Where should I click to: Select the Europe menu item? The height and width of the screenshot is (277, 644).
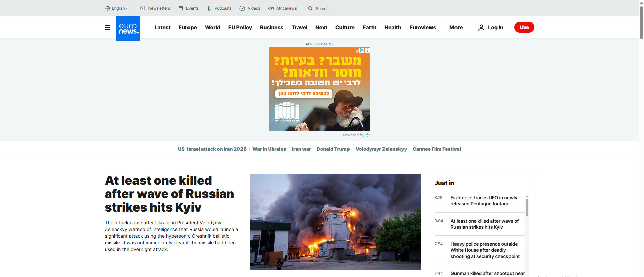(x=187, y=27)
